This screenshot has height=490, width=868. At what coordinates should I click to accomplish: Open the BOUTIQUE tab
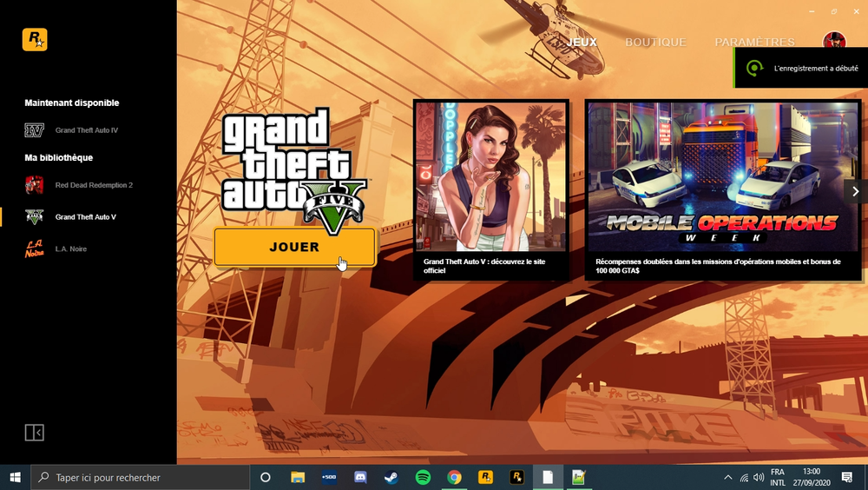(x=655, y=42)
